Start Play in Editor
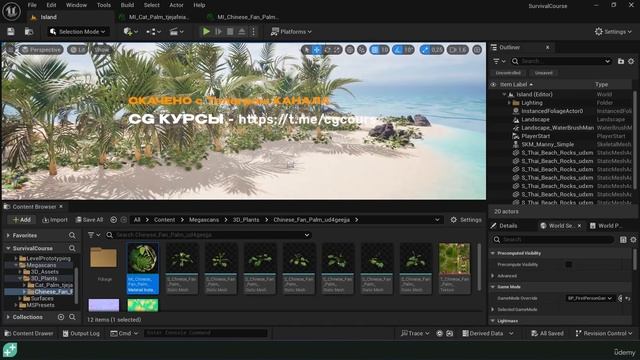This screenshot has width=640, height=360. pos(206,31)
